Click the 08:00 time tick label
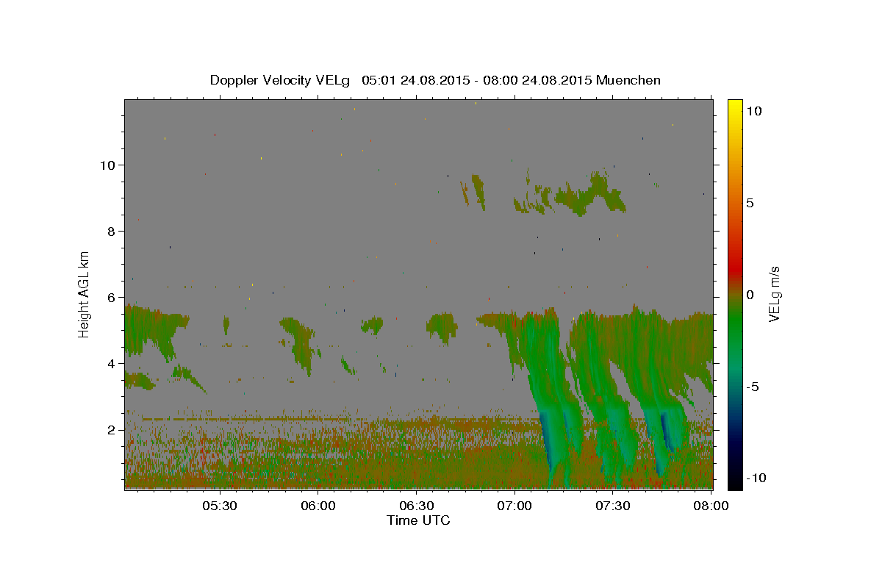This screenshot has height=588, width=882. tap(710, 506)
